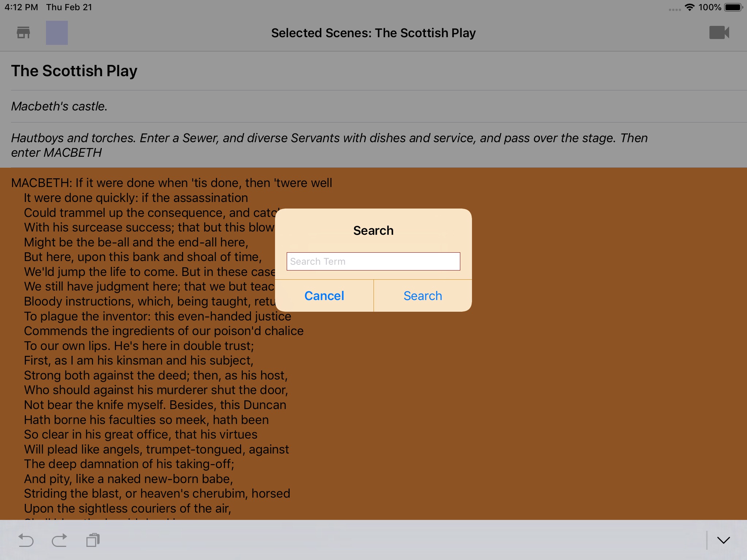Click the forward navigation arrow icon
This screenshot has height=560, width=747.
[x=59, y=539]
